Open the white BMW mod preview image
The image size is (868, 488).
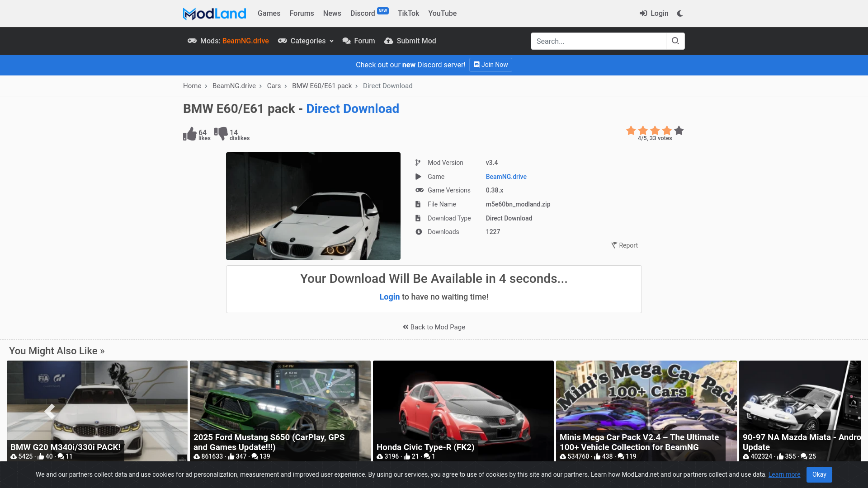[x=313, y=206]
